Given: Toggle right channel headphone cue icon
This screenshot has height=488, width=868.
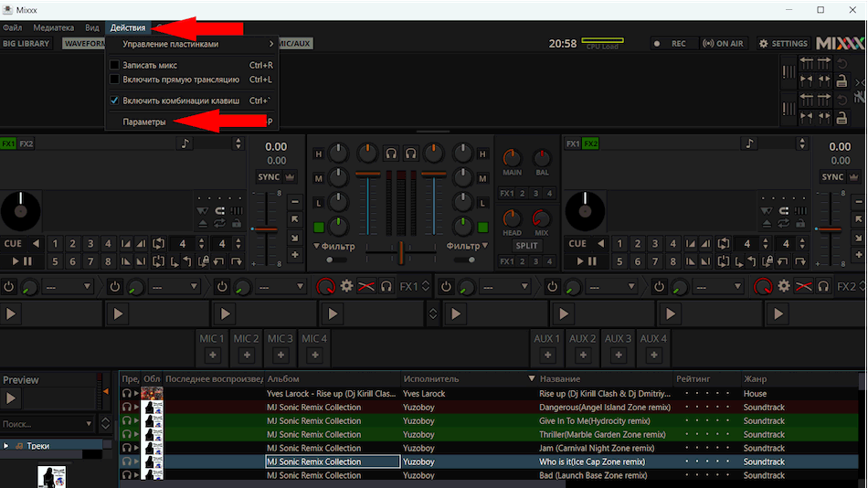Looking at the screenshot, I should pyautogui.click(x=411, y=154).
